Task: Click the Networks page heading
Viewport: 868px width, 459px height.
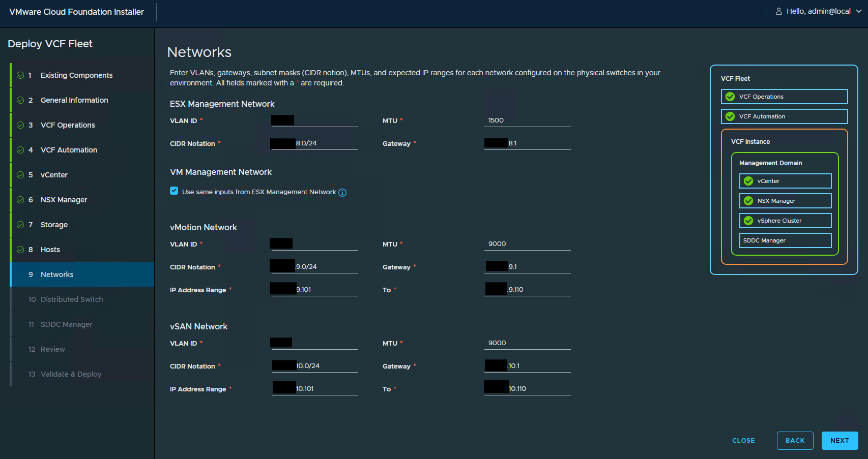Action: pyautogui.click(x=199, y=52)
